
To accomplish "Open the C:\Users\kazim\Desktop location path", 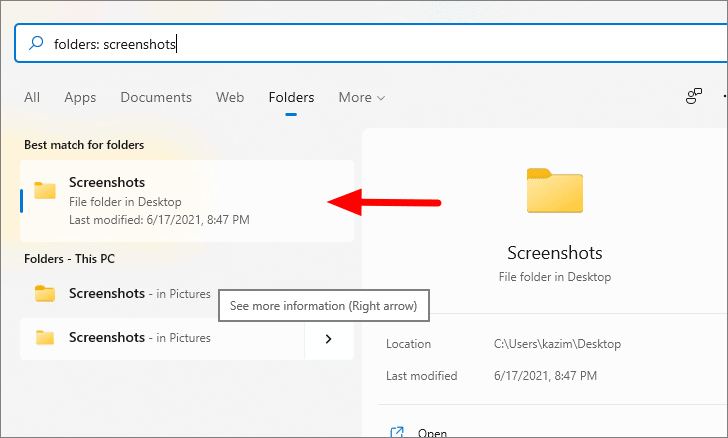I will (557, 344).
